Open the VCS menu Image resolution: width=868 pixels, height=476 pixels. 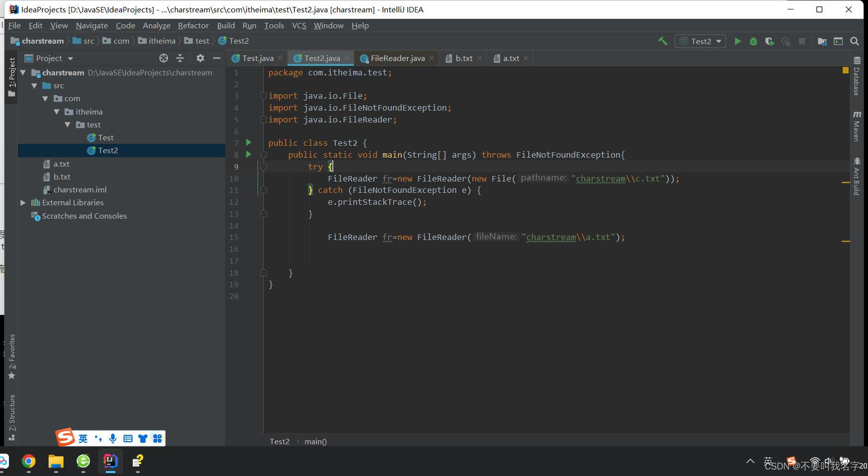(x=299, y=25)
